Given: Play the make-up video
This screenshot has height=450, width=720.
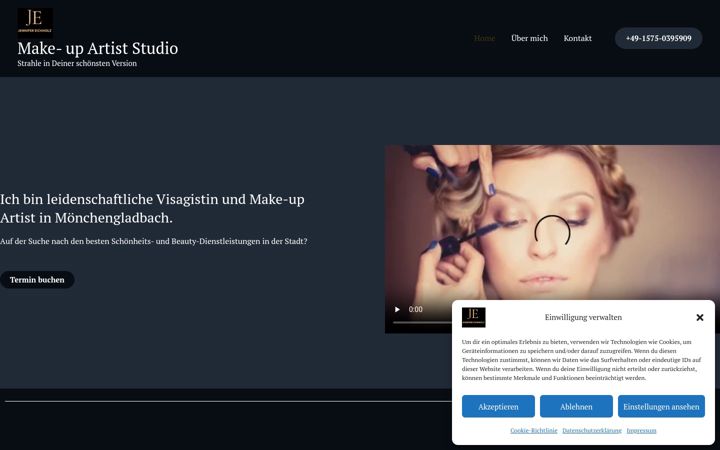Looking at the screenshot, I should point(397,309).
